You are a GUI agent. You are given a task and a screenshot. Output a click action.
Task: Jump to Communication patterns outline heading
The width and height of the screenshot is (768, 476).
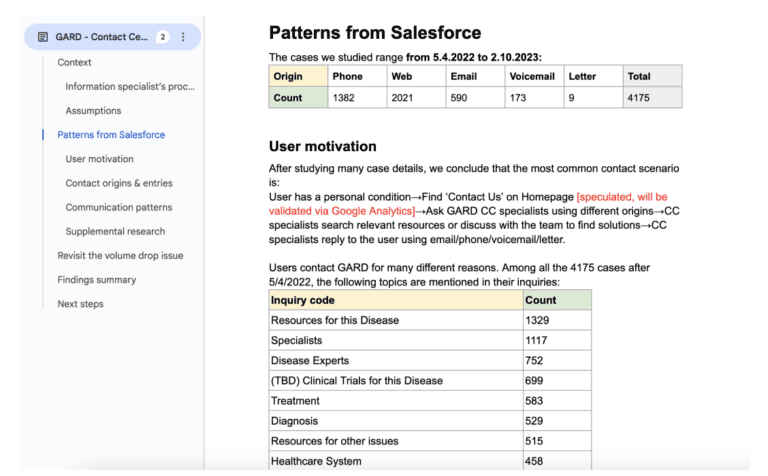[x=119, y=207]
